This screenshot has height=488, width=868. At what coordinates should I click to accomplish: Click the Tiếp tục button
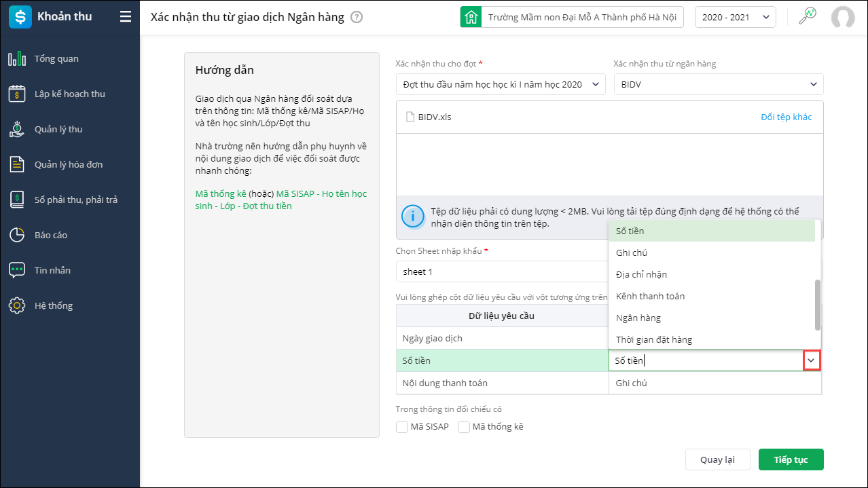(x=791, y=459)
